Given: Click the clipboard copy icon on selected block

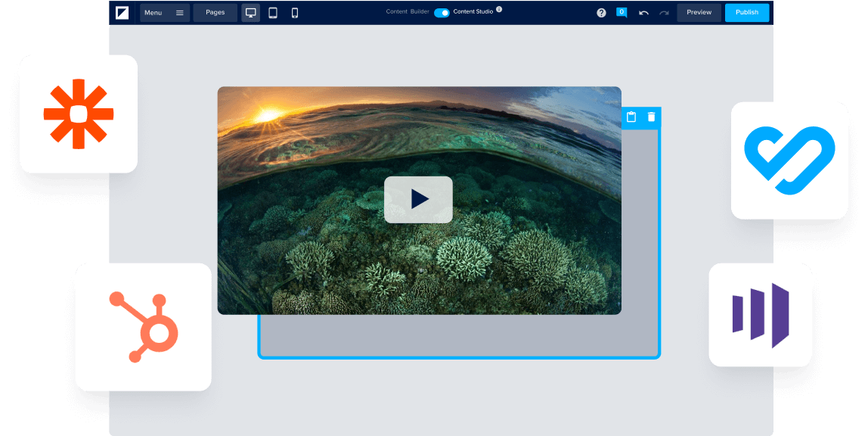Looking at the screenshot, I should pyautogui.click(x=631, y=117).
